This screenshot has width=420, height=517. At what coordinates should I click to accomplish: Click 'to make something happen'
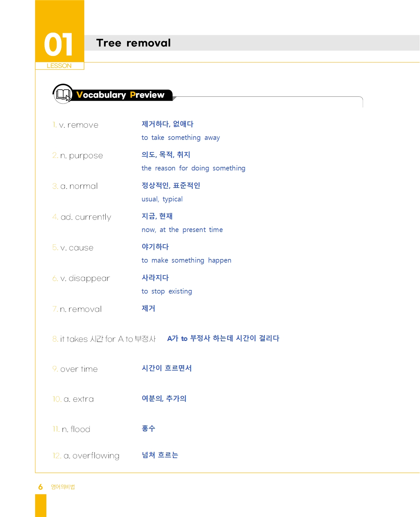tap(186, 260)
